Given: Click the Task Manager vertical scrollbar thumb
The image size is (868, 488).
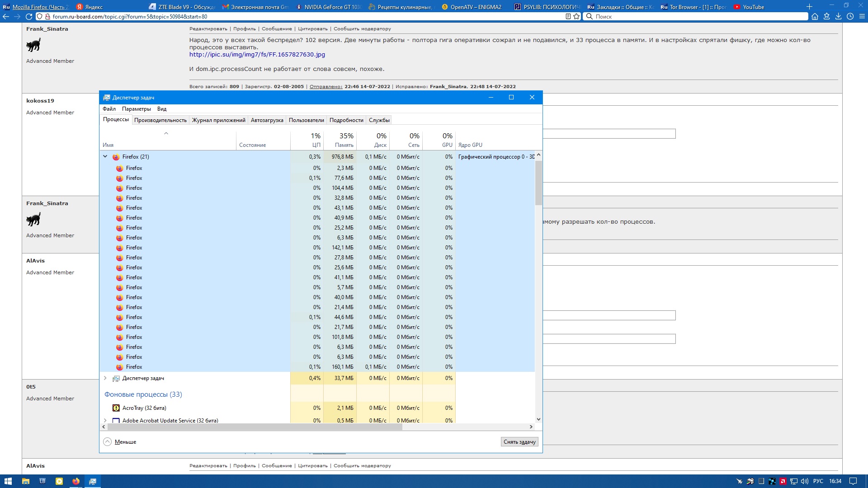Looking at the screenshot, I should pos(538,183).
